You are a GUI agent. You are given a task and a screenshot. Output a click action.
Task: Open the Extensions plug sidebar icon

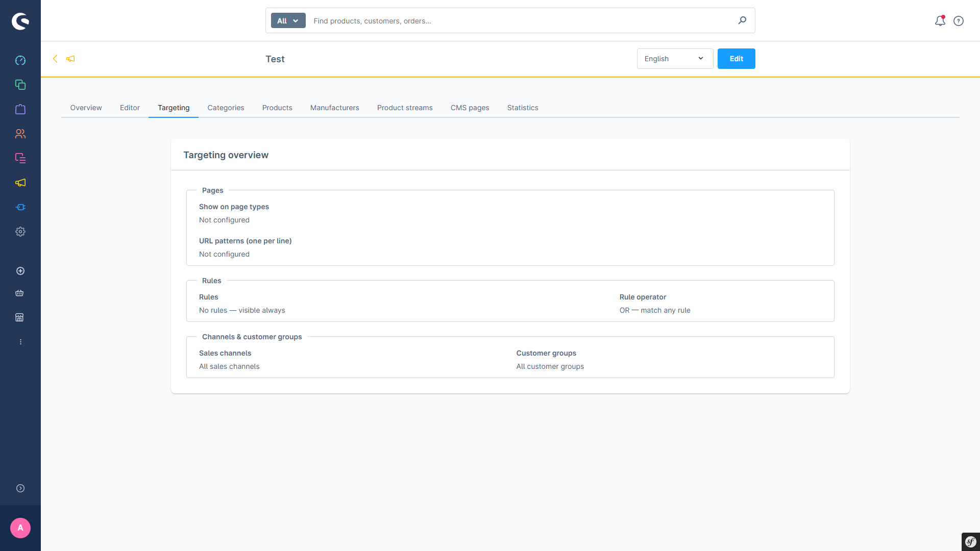pos(20,207)
